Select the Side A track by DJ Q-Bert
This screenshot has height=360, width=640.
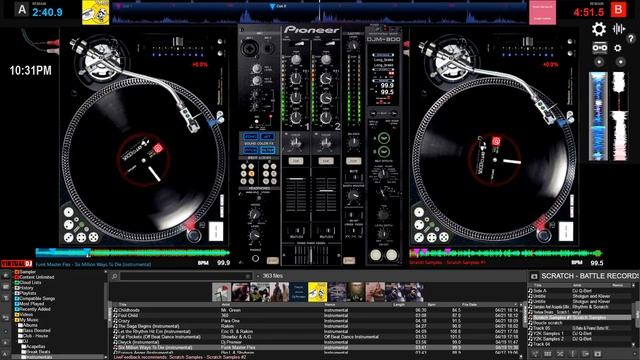pyautogui.click(x=580, y=291)
